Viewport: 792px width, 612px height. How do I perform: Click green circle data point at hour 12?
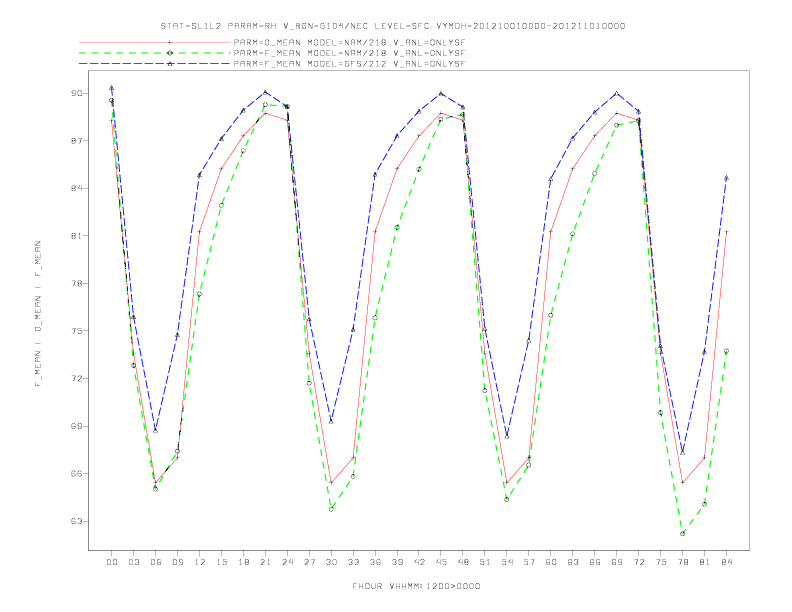pyautogui.click(x=200, y=294)
